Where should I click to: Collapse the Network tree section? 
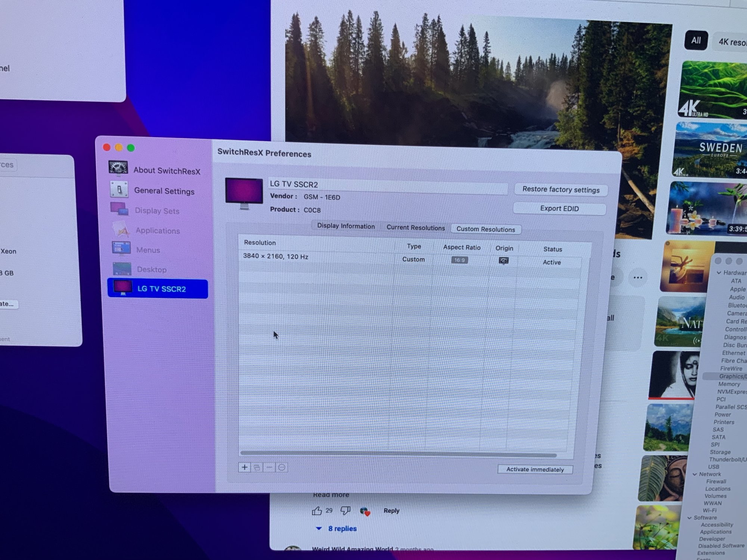point(695,474)
